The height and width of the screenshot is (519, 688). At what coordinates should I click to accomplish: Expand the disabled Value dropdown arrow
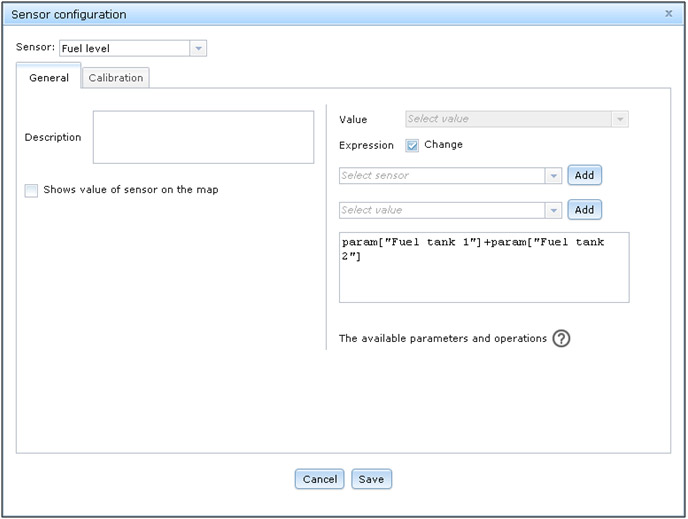tap(620, 119)
